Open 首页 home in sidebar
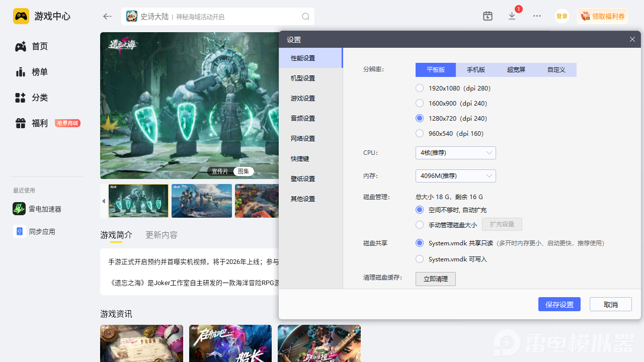This screenshot has width=644, height=362. (39, 47)
